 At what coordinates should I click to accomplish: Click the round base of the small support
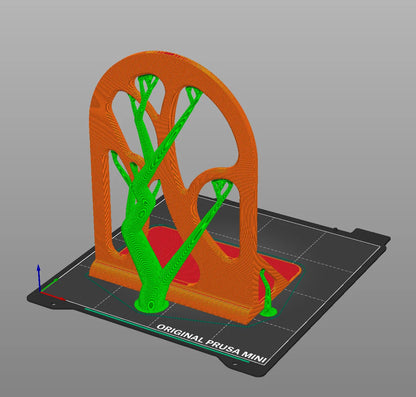(268, 312)
